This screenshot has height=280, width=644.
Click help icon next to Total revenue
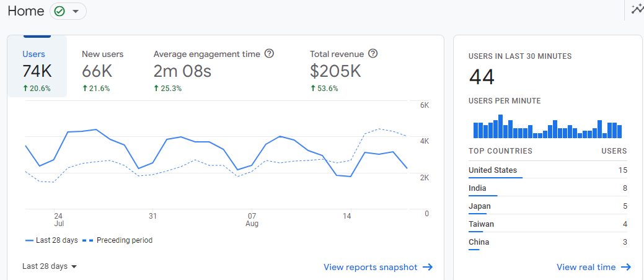tap(373, 54)
